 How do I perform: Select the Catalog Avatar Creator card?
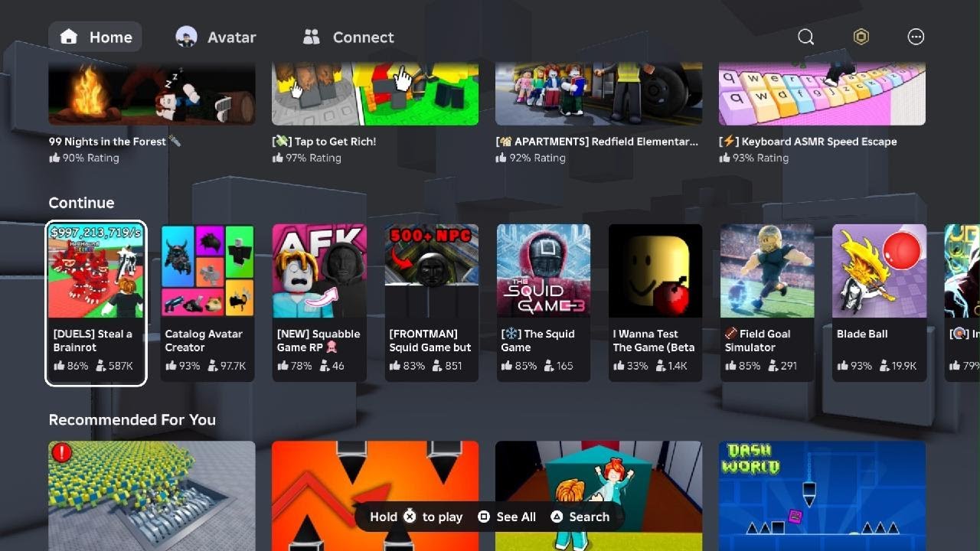tap(207, 303)
